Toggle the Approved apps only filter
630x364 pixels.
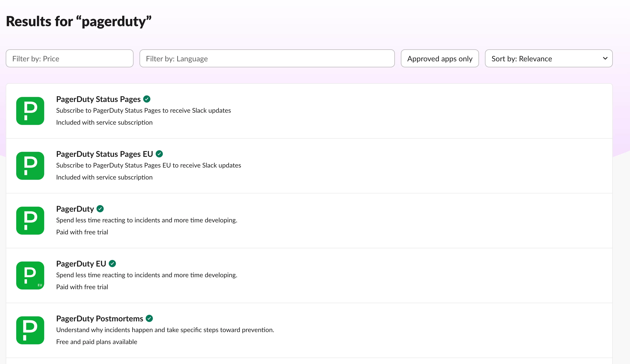(x=440, y=58)
